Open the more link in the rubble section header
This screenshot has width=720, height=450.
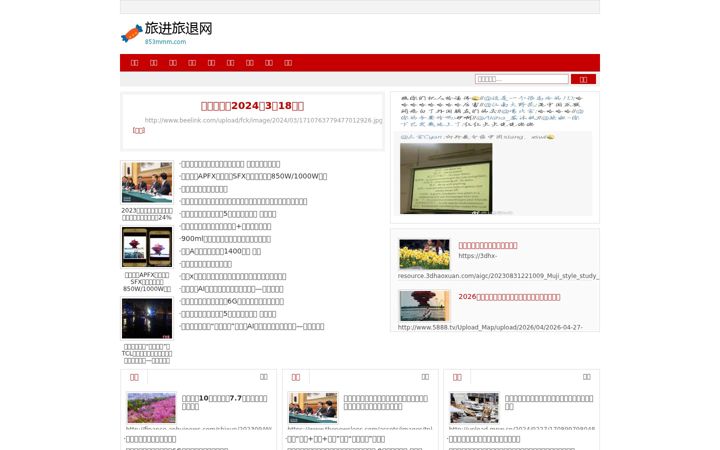coord(587,377)
